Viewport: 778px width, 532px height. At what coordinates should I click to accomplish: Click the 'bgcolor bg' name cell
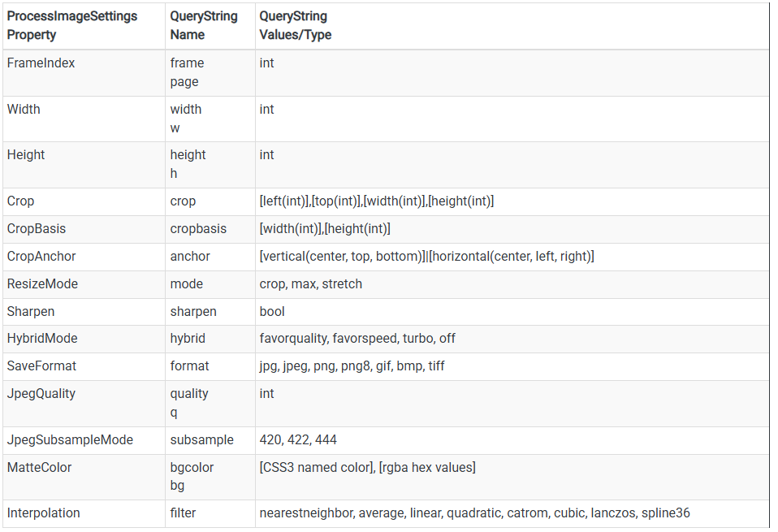click(x=192, y=476)
